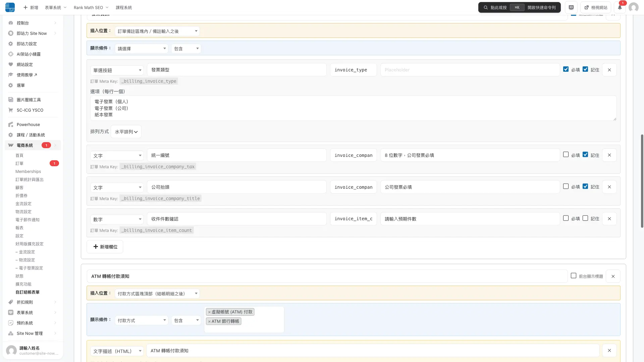Open the 文字描述 (HTML) type dropdown
644x362 pixels.
click(117, 351)
